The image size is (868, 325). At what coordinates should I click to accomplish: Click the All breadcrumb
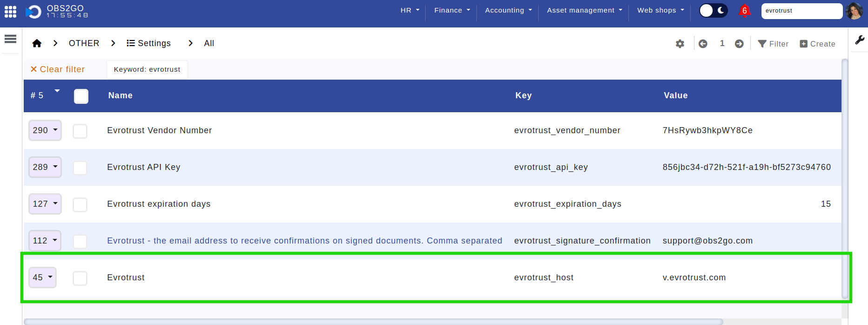(209, 43)
